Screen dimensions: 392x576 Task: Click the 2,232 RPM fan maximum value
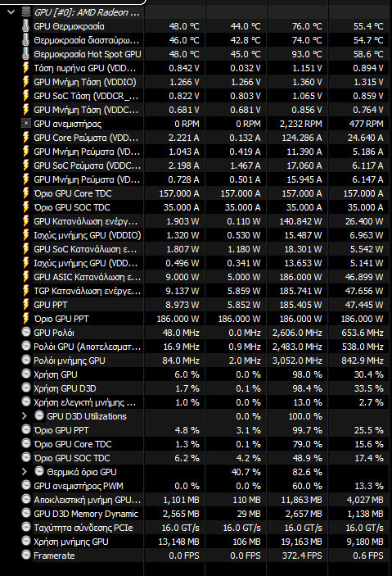click(x=300, y=124)
